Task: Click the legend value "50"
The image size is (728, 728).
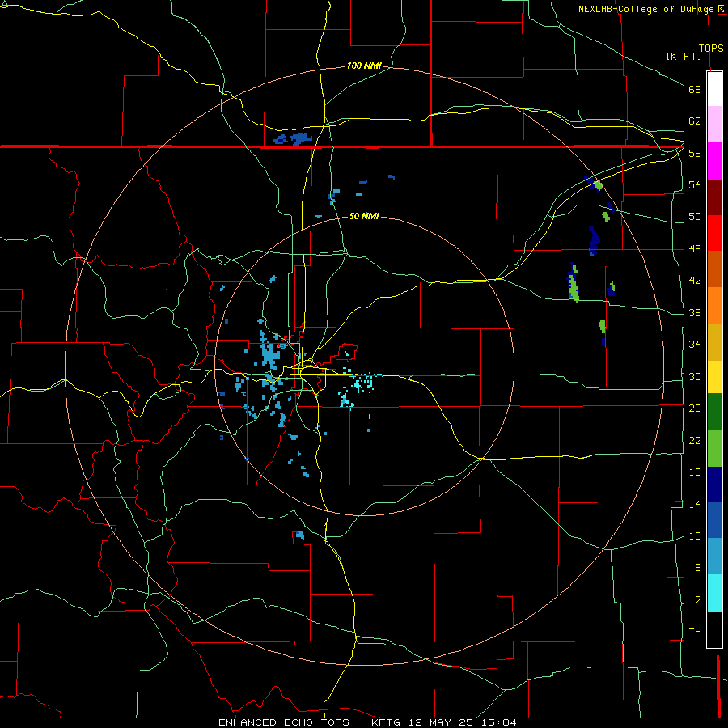Action: click(695, 216)
